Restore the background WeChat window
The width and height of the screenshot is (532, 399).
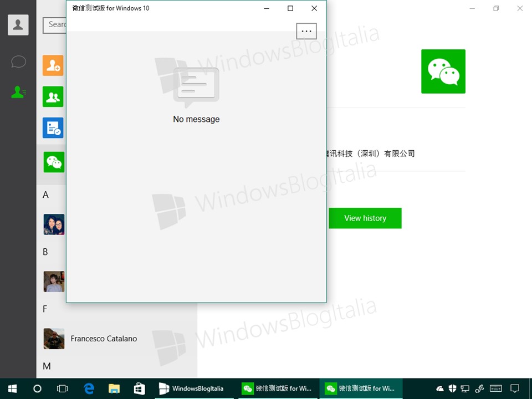(x=496, y=8)
